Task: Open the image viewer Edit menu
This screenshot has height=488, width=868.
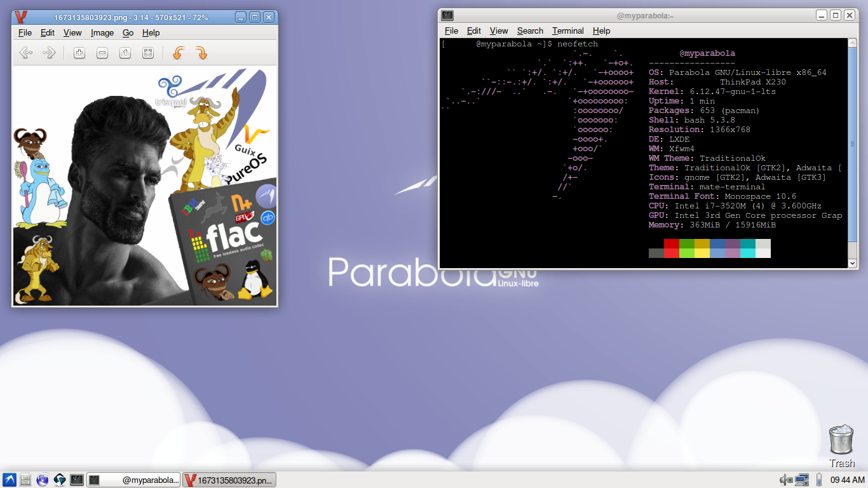Action: coord(48,32)
